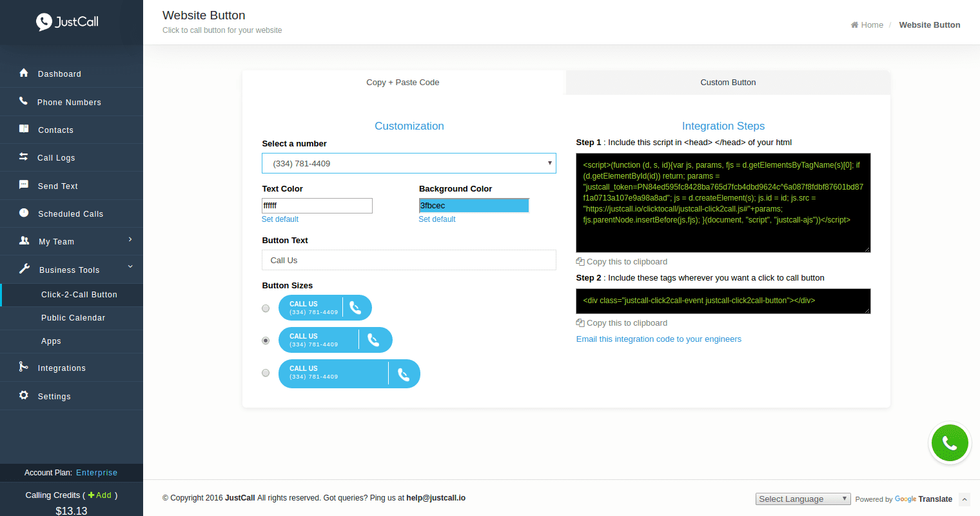Click the Button Text input field
Screen dimensions: 980x516
[x=409, y=260]
